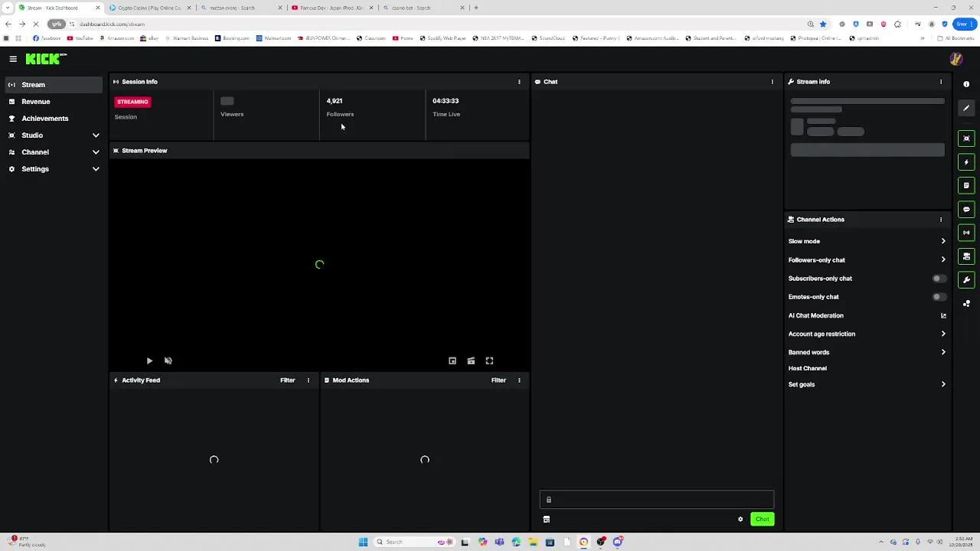The height and width of the screenshot is (551, 980).
Task: Click the browser address bar URL
Action: [x=112, y=24]
